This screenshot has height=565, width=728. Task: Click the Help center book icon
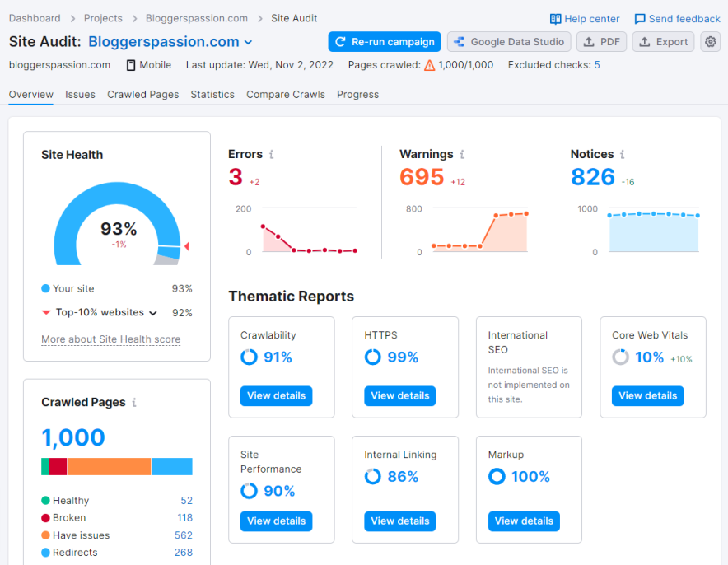(x=555, y=19)
